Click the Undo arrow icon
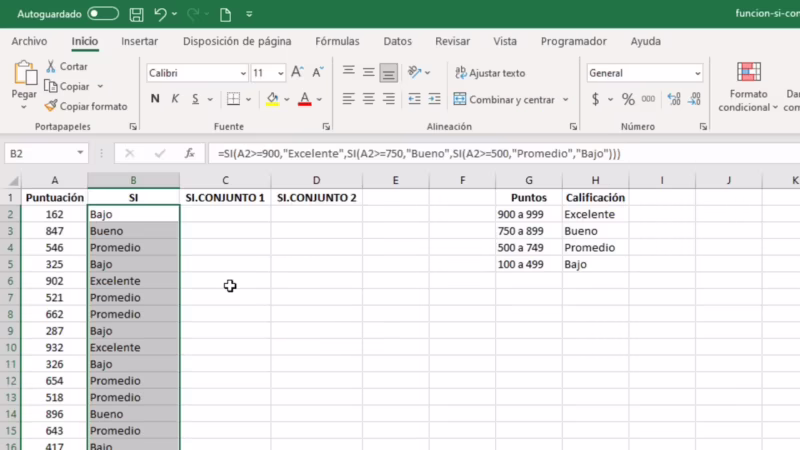This screenshot has height=450, width=800. [x=160, y=15]
